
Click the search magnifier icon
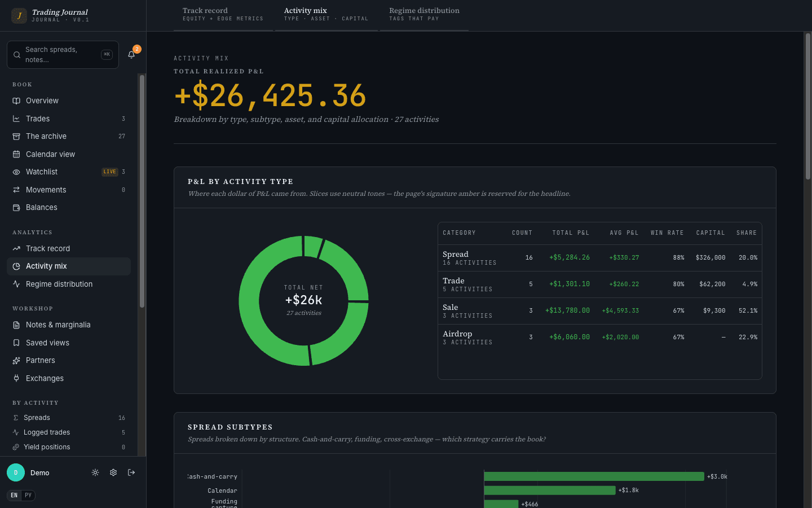(17, 55)
